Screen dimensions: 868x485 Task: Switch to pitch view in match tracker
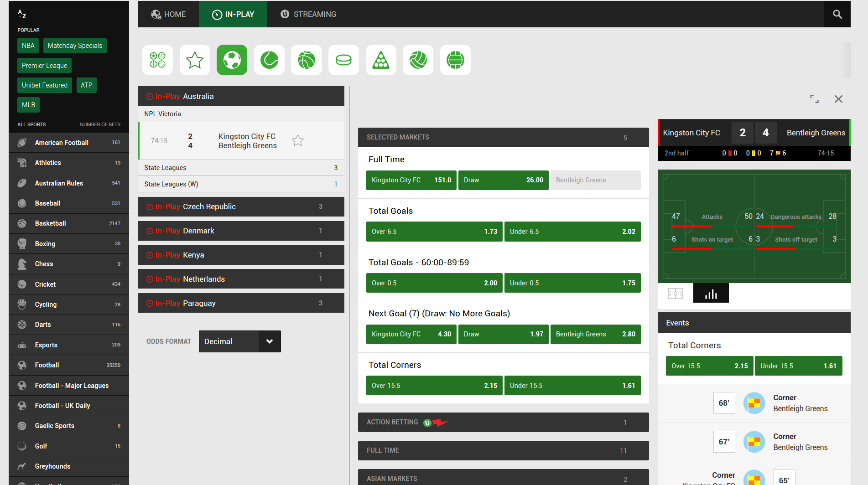click(675, 293)
